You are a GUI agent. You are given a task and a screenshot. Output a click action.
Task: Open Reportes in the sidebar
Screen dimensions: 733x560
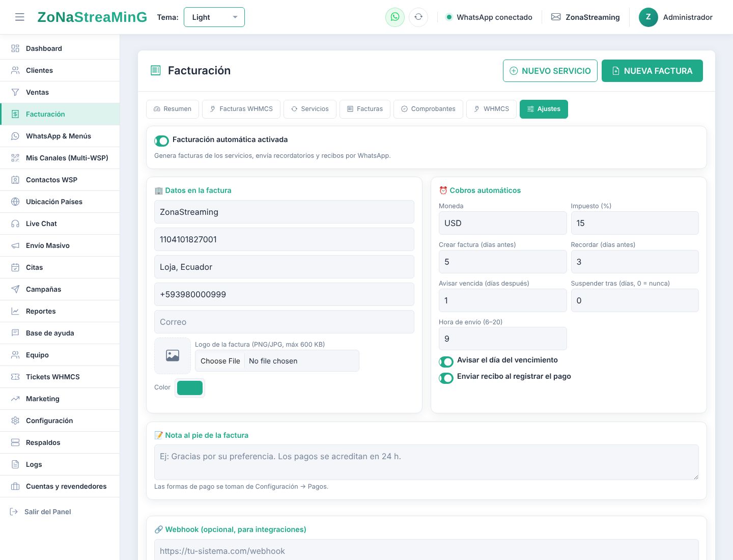(x=60, y=311)
